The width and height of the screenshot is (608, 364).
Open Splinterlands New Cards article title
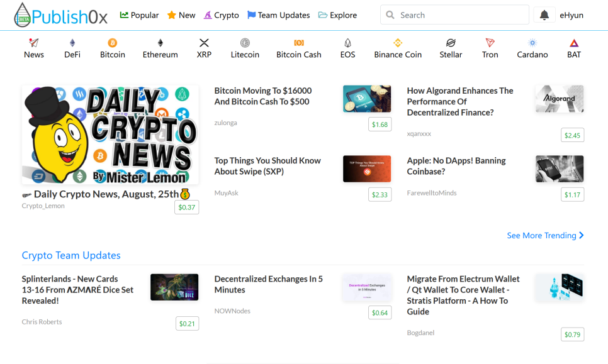click(x=77, y=290)
